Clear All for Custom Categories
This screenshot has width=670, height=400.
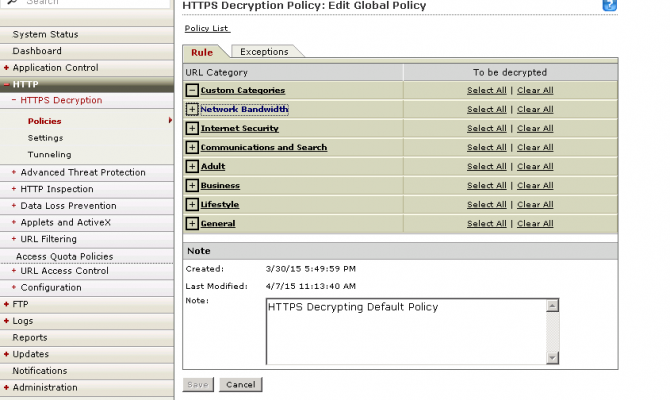pos(535,90)
